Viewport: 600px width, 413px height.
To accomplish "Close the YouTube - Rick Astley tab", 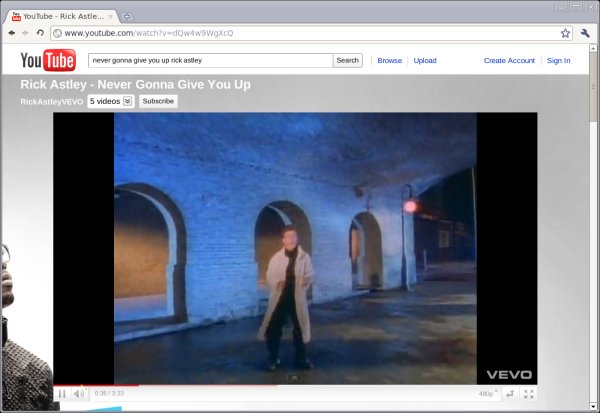I will pos(111,16).
